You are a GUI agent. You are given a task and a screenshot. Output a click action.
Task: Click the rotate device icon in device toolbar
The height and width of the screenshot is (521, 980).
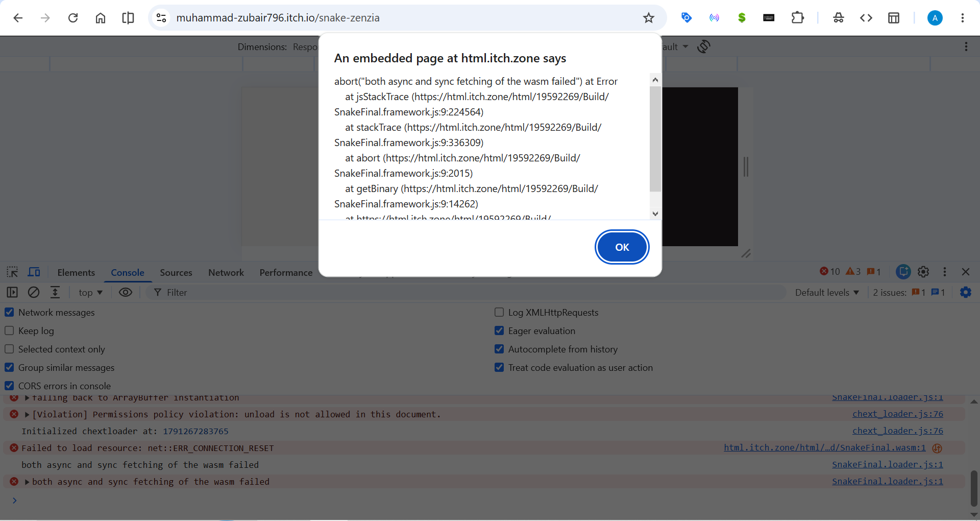click(704, 46)
